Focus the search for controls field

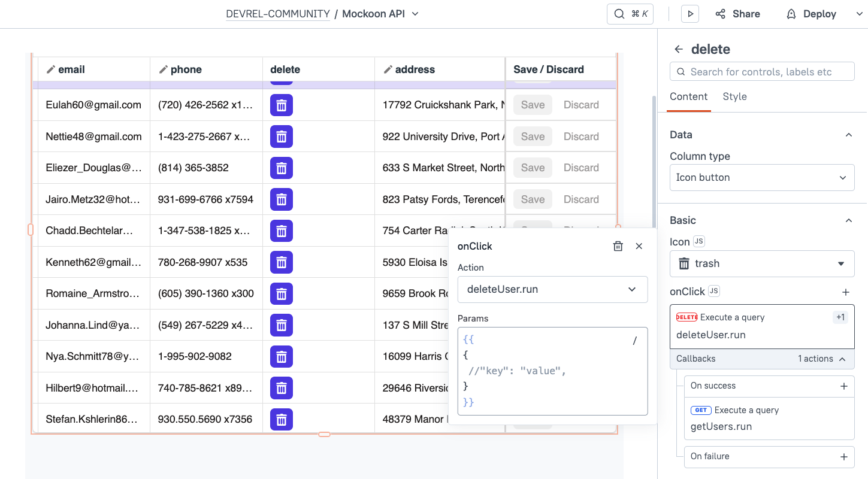762,72
